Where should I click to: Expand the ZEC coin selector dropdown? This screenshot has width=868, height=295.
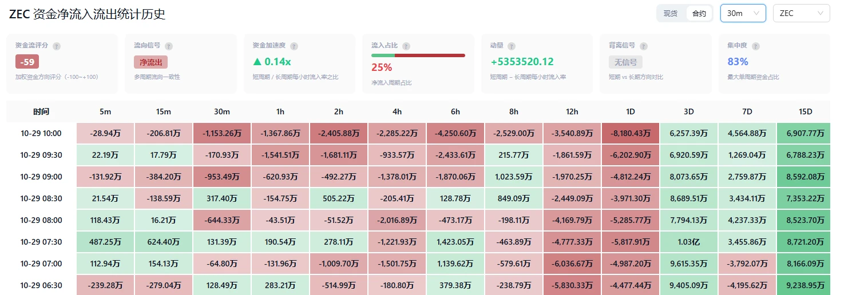coord(801,13)
